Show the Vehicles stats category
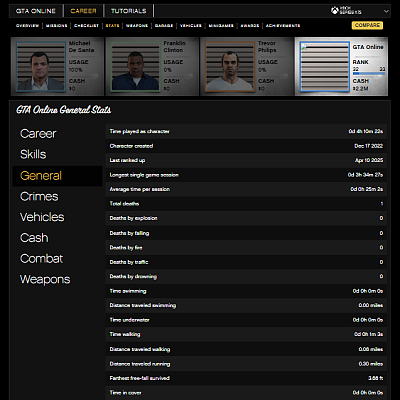 [42, 217]
